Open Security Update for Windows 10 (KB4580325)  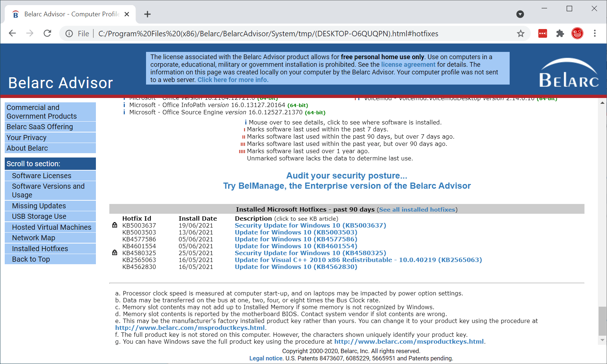tap(310, 253)
